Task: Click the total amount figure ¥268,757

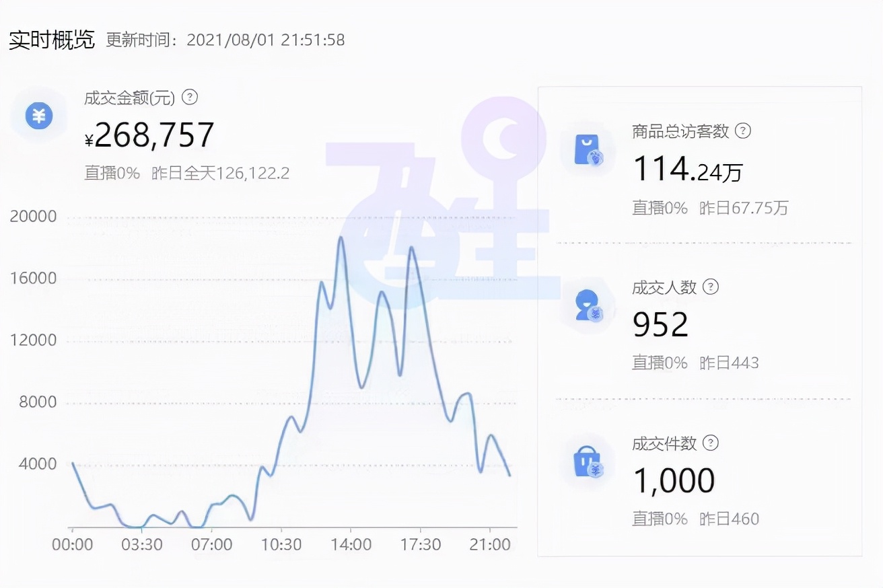Action: click(x=149, y=135)
